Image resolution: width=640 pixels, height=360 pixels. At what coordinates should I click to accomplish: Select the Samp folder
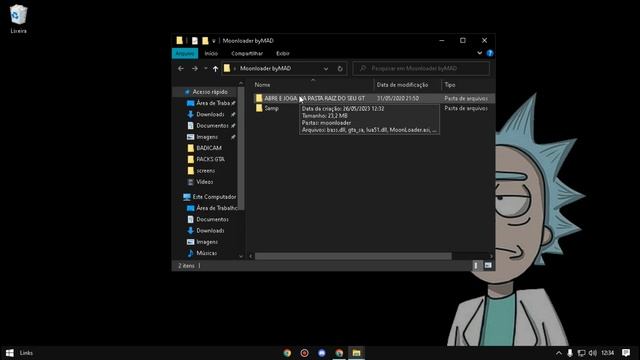[x=271, y=108]
